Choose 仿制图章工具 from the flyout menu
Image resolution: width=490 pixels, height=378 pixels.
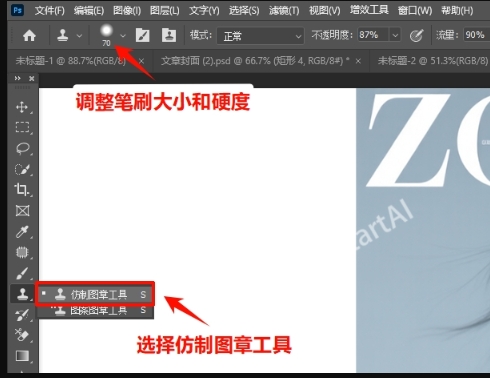tap(95, 294)
